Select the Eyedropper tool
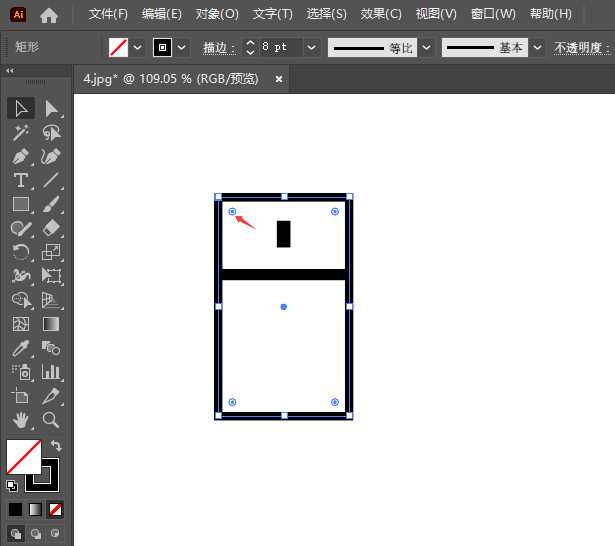Image resolution: width=615 pixels, height=546 pixels. (x=21, y=348)
